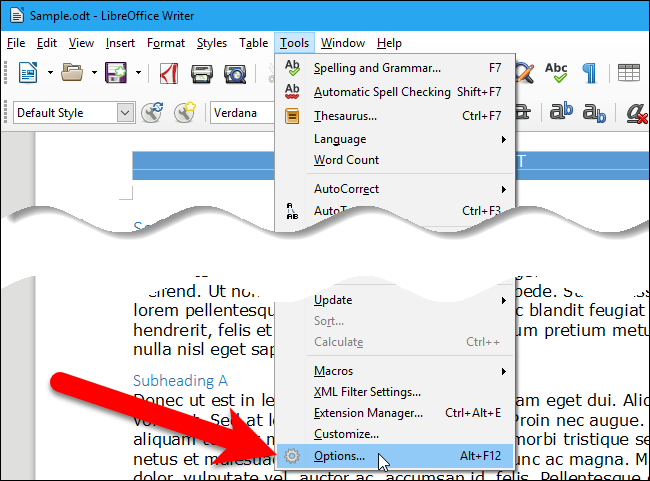Select Word Count menu item
Image resolution: width=650 pixels, height=481 pixels.
(x=395, y=160)
